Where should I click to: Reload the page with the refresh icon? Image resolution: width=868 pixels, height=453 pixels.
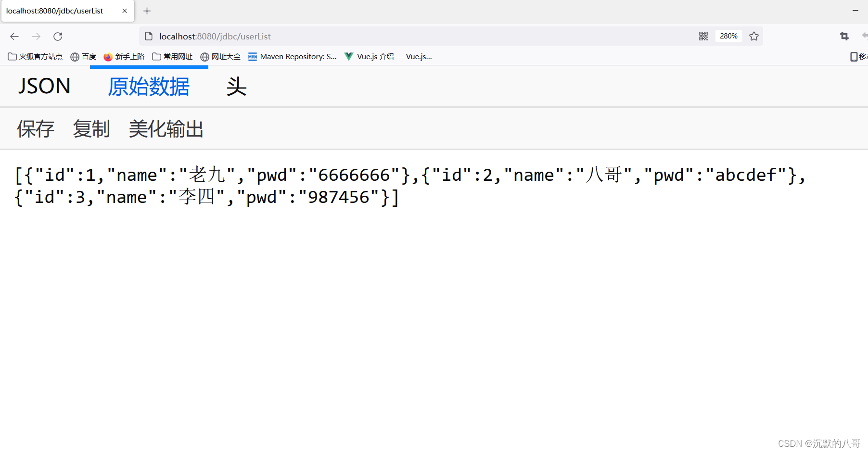pos(57,36)
